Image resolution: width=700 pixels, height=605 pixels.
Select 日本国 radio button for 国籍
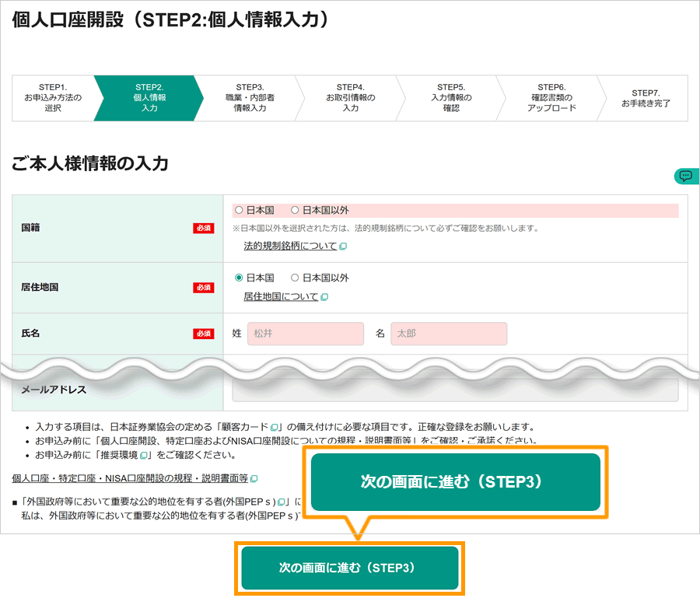pyautogui.click(x=238, y=209)
